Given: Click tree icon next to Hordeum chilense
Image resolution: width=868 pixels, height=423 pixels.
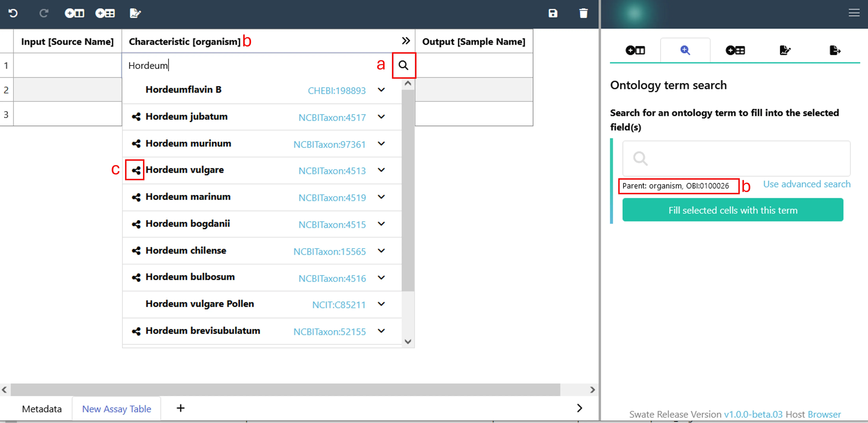Looking at the screenshot, I should click(x=136, y=251).
